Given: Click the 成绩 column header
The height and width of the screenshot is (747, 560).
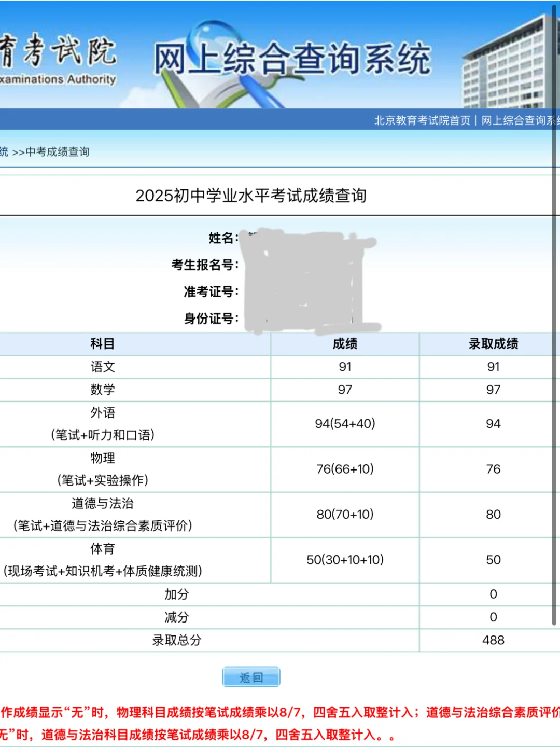Looking at the screenshot, I should click(345, 344).
